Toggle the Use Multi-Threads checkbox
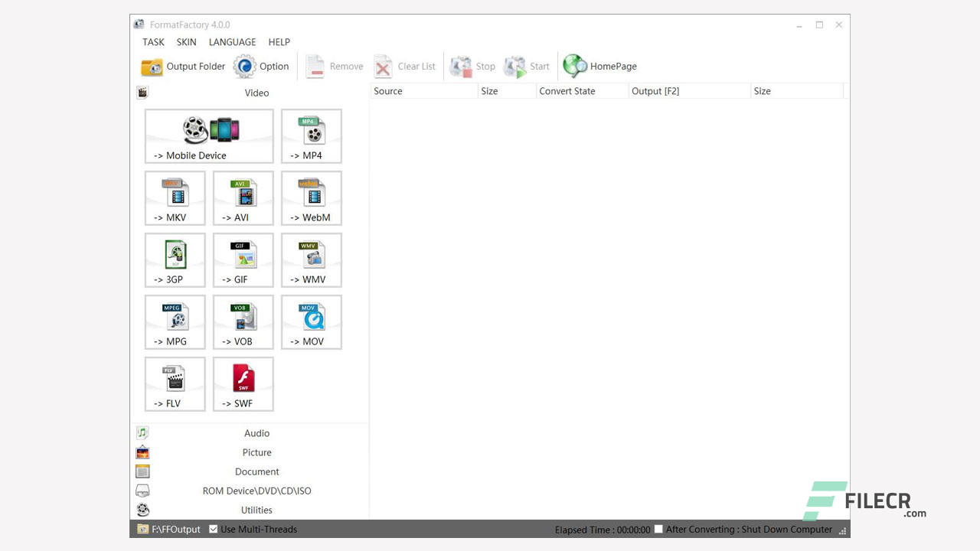The width and height of the screenshot is (980, 551). (214, 529)
